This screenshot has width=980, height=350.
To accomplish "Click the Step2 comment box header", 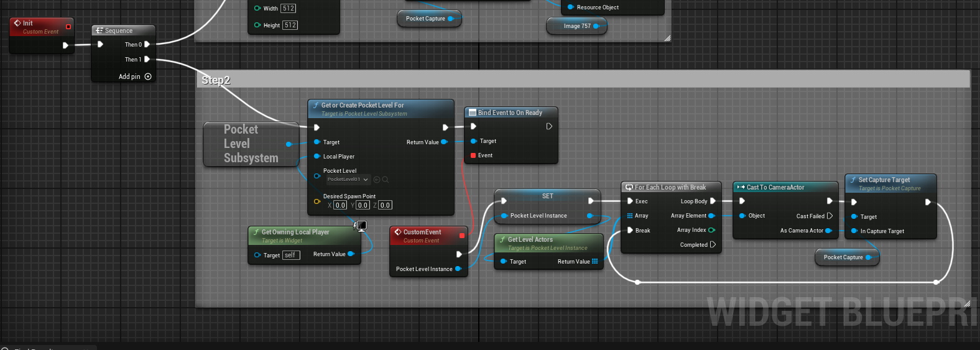I will click(583, 80).
